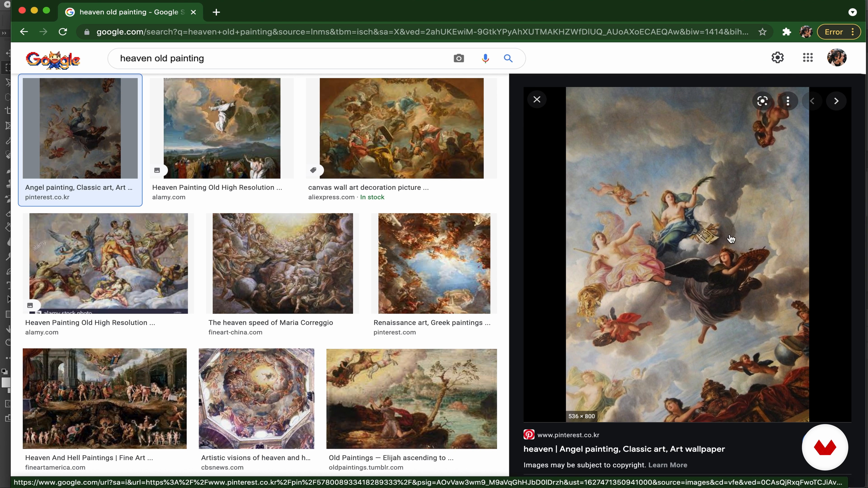868x488 pixels.
Task: Click the 'Heaven Painting Old High Resolution' alamy.com caption under the ascension image
Action: (217, 187)
